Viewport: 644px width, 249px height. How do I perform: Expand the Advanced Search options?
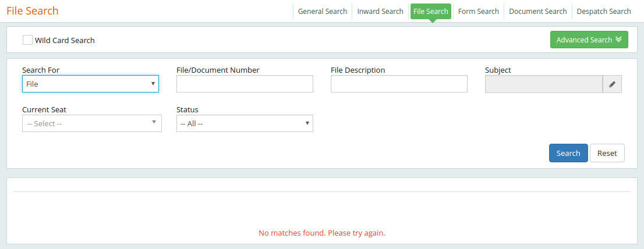[x=589, y=40]
